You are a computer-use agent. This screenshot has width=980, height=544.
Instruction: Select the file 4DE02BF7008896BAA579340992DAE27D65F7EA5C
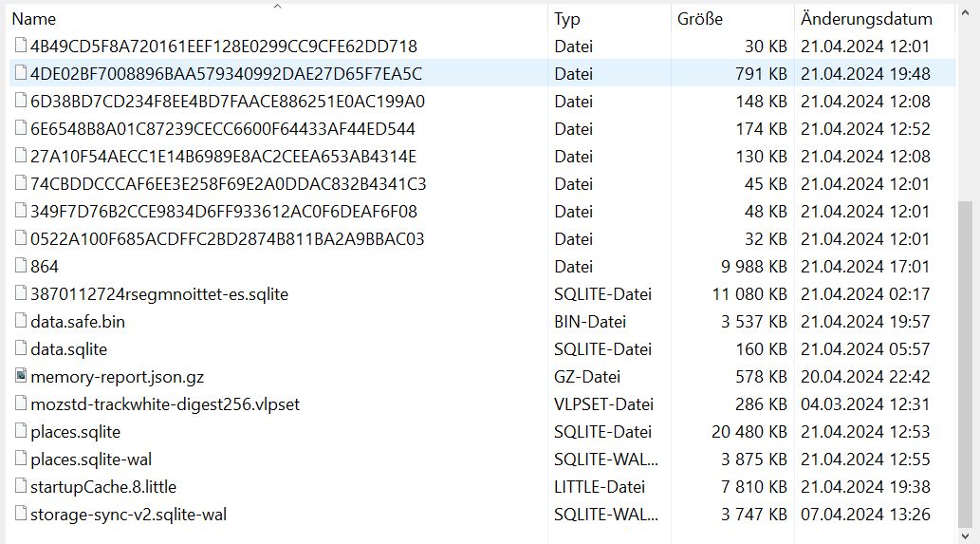click(226, 73)
